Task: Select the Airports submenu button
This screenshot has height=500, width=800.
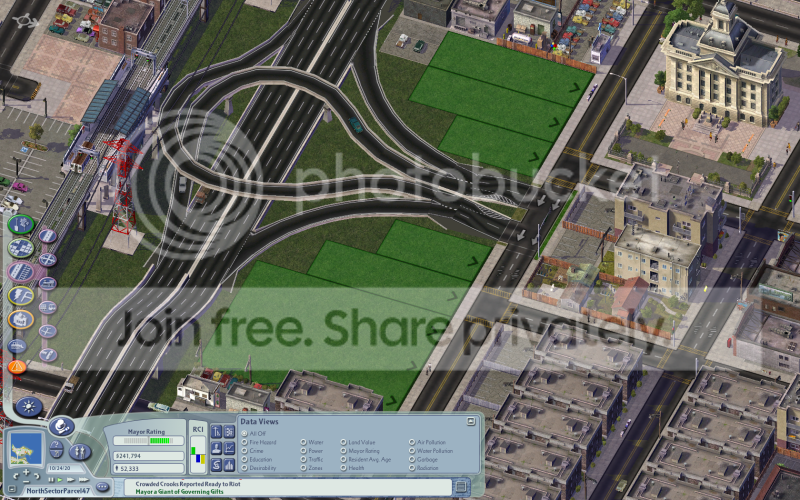Action: pos(47,331)
